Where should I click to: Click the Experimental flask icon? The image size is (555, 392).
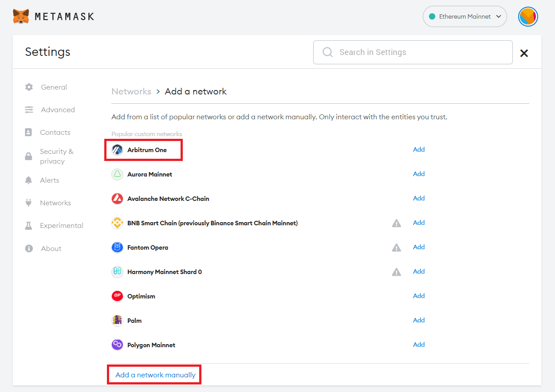29,225
